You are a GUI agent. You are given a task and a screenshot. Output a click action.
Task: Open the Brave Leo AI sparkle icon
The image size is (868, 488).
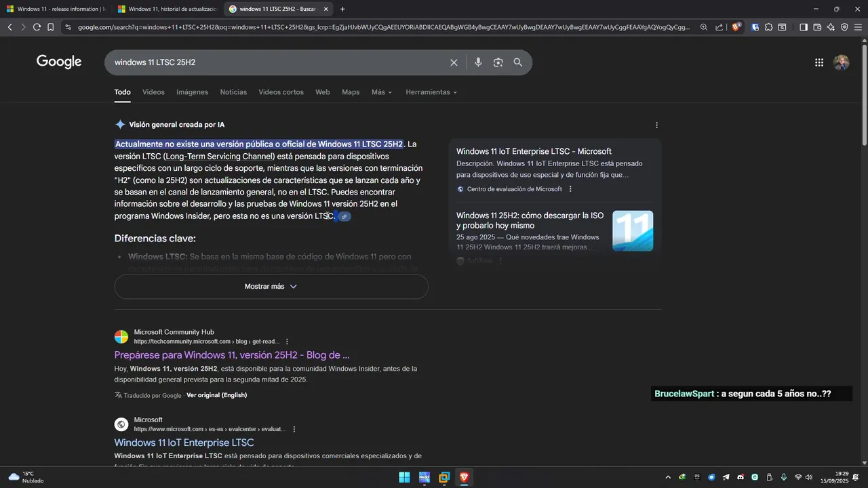(831, 27)
